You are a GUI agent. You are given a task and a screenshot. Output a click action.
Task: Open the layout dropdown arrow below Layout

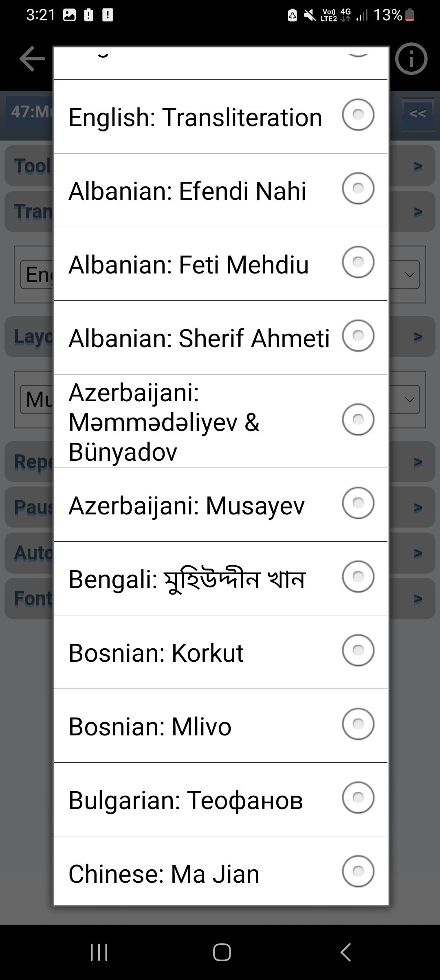pyautogui.click(x=409, y=400)
